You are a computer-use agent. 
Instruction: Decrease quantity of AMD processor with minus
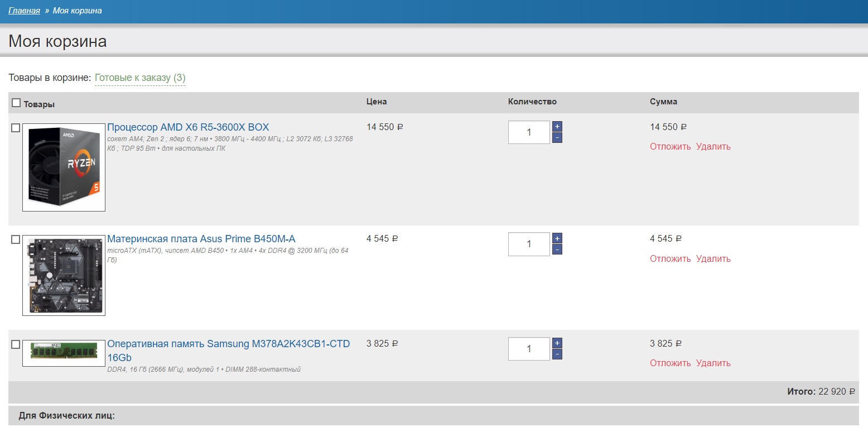557,138
